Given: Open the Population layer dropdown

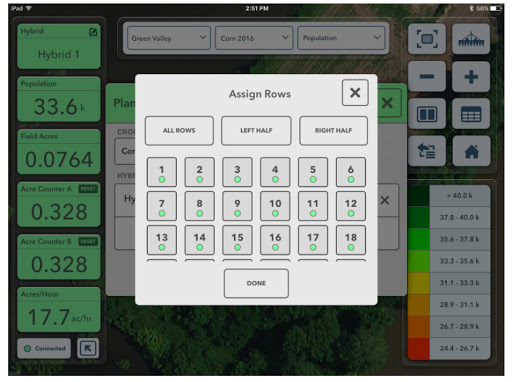Looking at the screenshot, I should click(341, 38).
